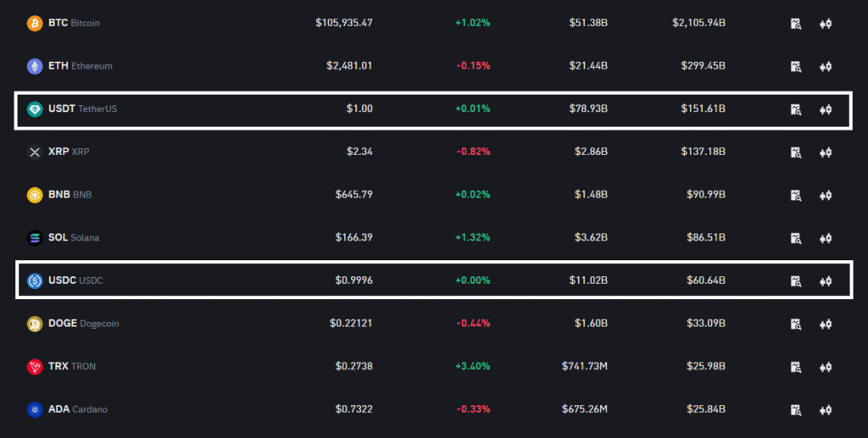868x438 pixels.
Task: Click the Ethereum coin logo
Action: point(35,66)
